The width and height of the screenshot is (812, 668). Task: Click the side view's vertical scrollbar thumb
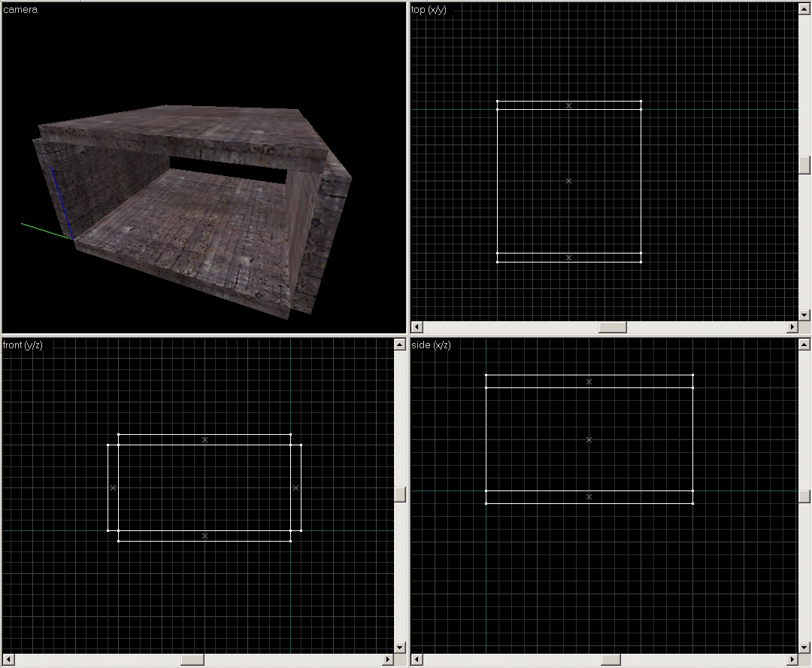[x=804, y=496]
